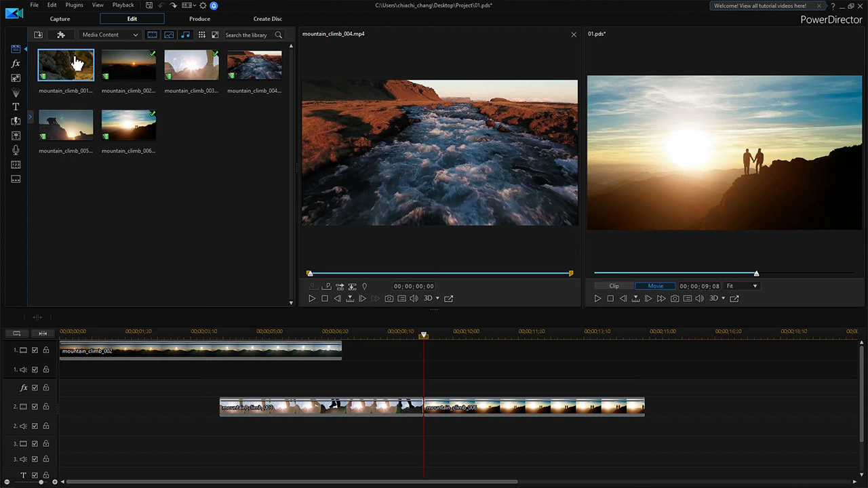Open the Media Content dropdown
Image resolution: width=868 pixels, height=488 pixels.
point(110,35)
